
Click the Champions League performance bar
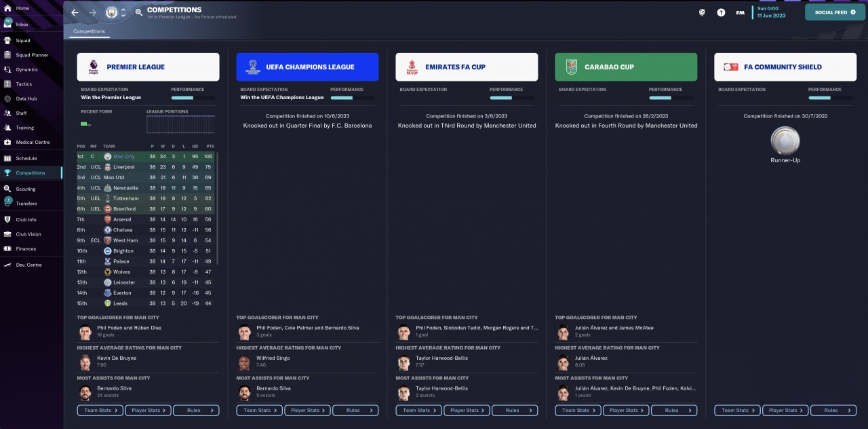coord(352,98)
